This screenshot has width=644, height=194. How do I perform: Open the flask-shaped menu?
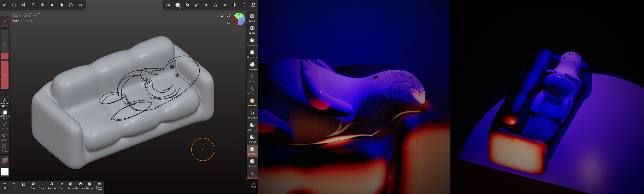tap(215, 5)
